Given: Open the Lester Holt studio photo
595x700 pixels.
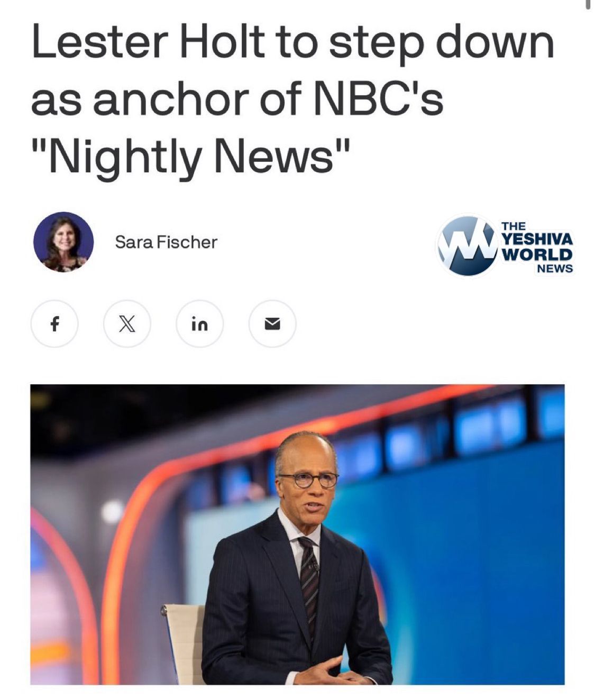Looking at the screenshot, I should click(297, 535).
